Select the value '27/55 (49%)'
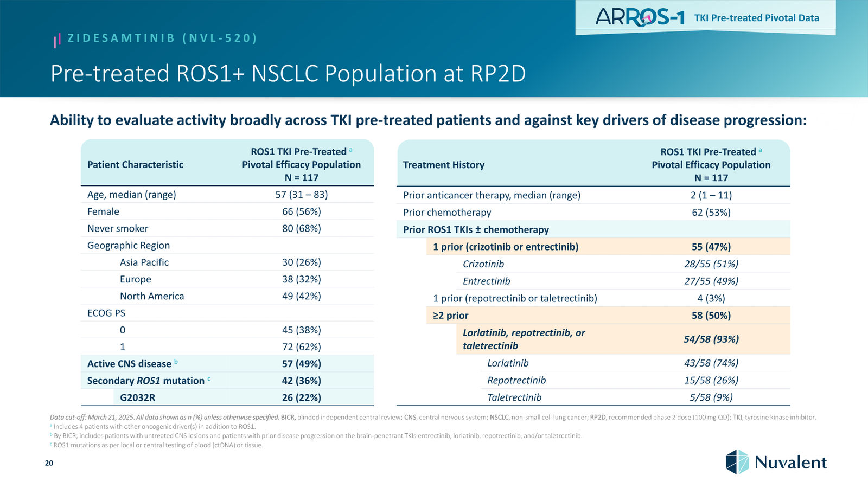 point(711,281)
